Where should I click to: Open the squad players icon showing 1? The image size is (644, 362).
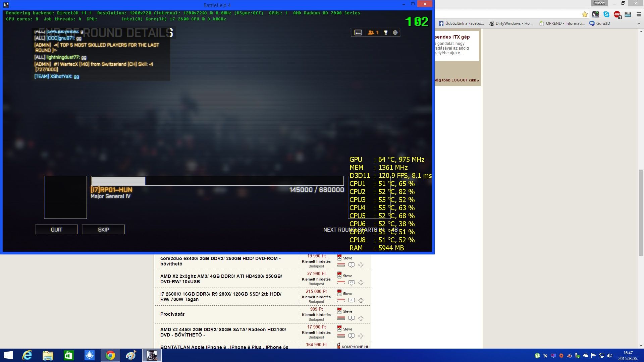point(373,33)
